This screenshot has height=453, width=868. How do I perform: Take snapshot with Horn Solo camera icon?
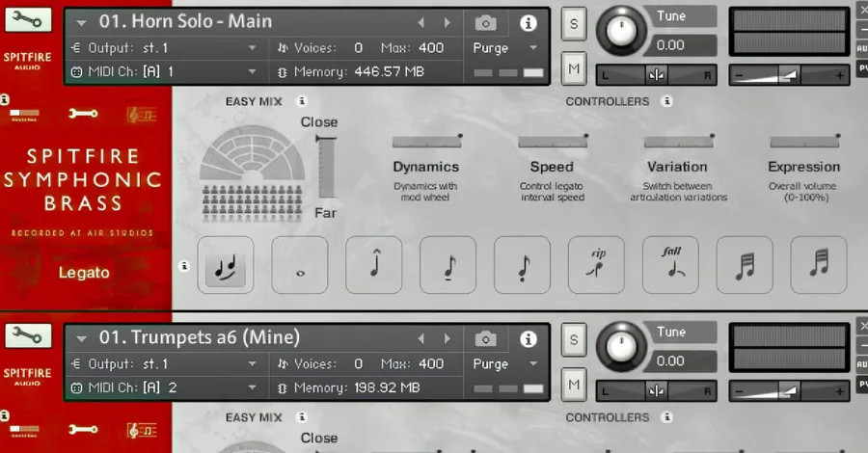485,23
